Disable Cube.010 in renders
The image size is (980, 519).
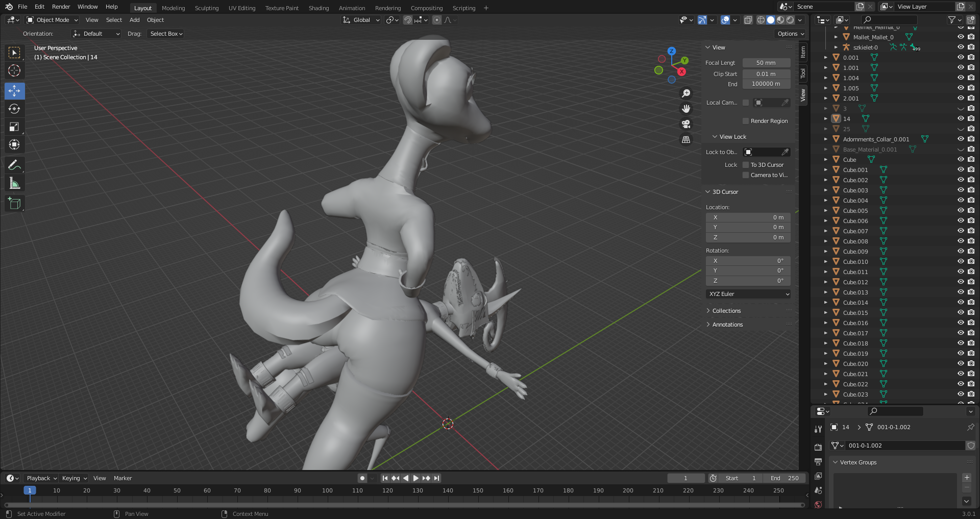(x=971, y=261)
